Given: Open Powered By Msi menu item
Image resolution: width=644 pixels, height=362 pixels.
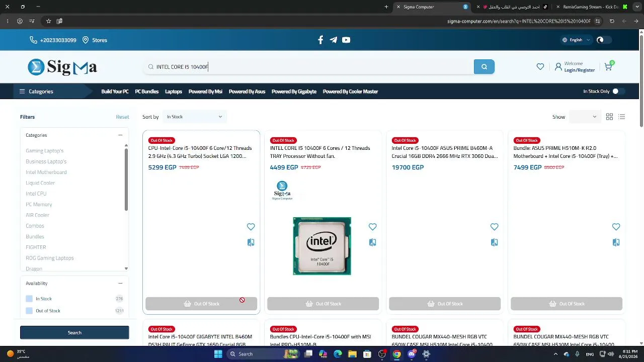Looking at the screenshot, I should coord(205,92).
